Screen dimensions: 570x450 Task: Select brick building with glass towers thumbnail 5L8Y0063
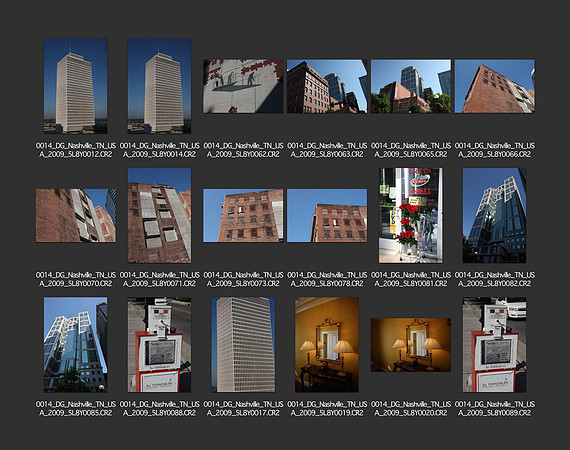pyautogui.click(x=327, y=86)
